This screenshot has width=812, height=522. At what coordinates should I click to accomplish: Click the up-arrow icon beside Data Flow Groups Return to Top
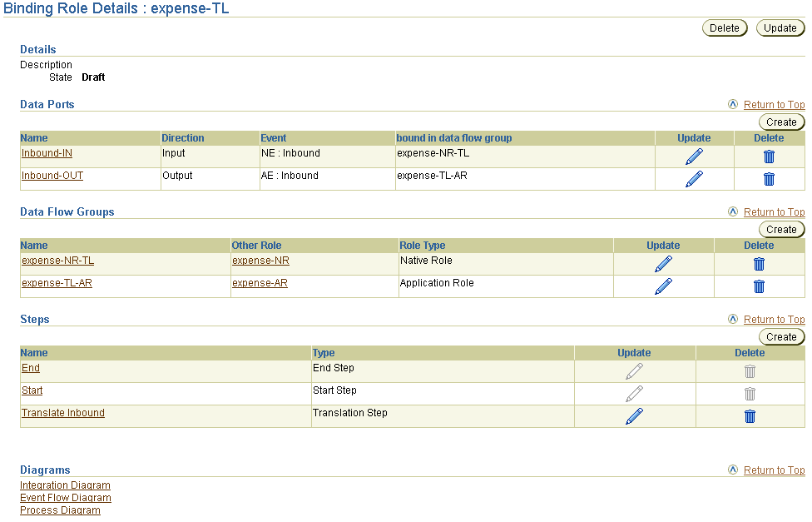tap(733, 211)
